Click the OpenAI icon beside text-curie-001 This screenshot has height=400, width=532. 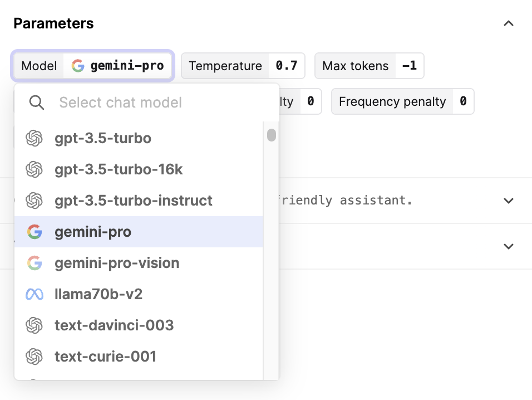pyautogui.click(x=35, y=357)
